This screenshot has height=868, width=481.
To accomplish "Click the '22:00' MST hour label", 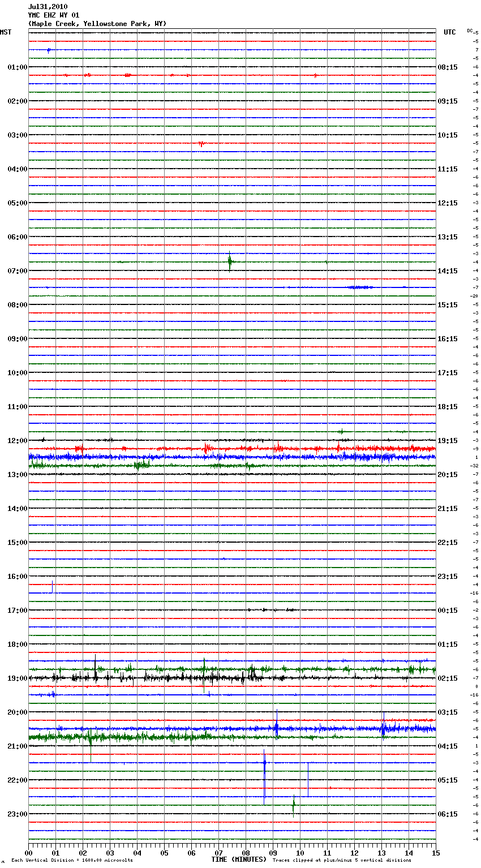I will (18, 780).
